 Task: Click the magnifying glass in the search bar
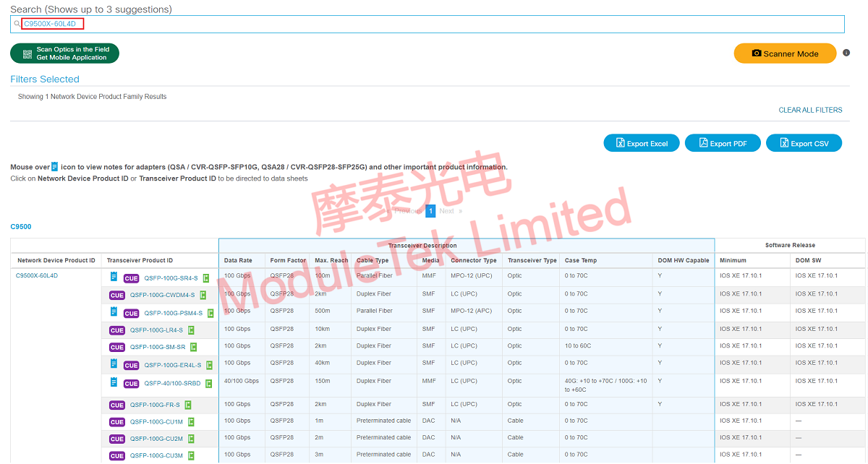pos(17,24)
